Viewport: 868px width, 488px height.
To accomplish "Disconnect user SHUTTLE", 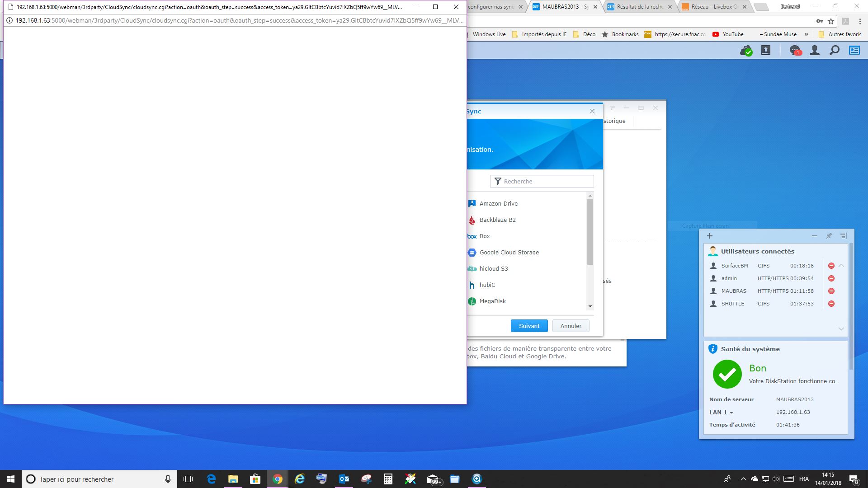I will [x=831, y=304].
